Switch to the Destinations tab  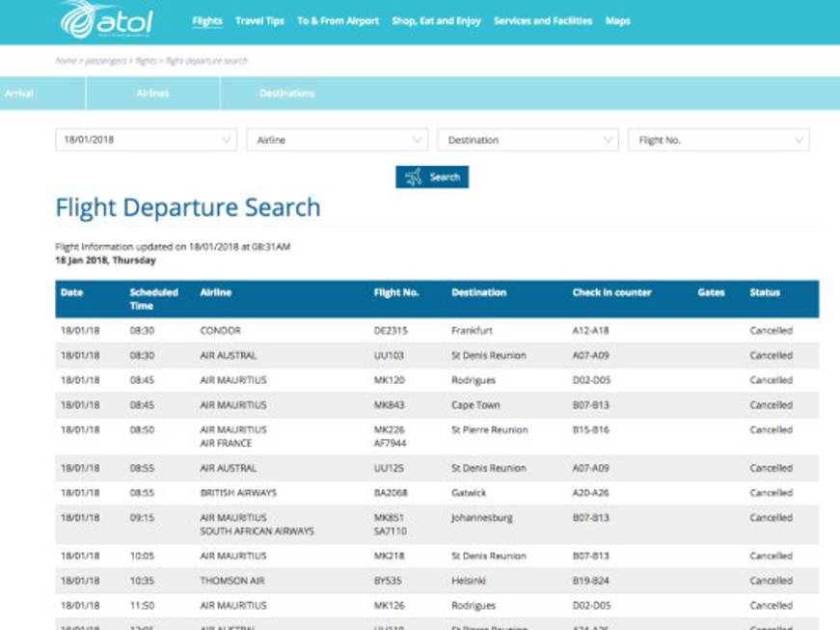(x=287, y=94)
